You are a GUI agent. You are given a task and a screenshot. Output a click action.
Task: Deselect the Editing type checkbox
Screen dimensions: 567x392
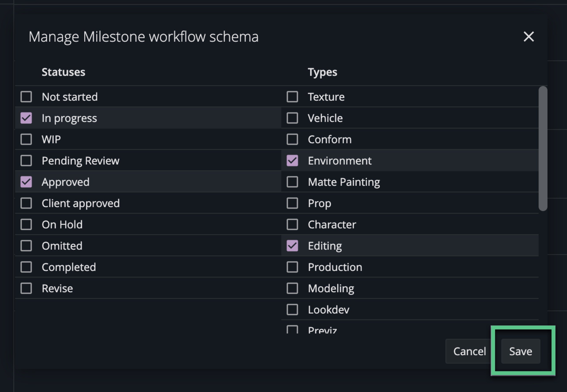pyautogui.click(x=292, y=246)
